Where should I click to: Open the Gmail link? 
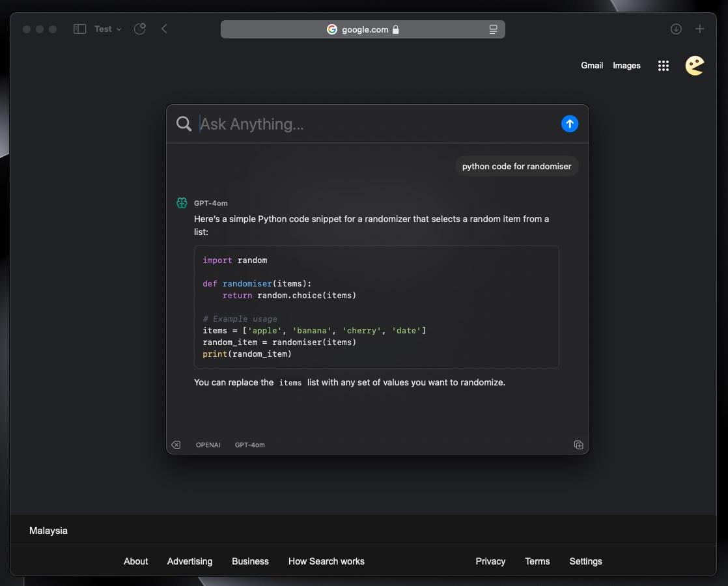click(592, 66)
